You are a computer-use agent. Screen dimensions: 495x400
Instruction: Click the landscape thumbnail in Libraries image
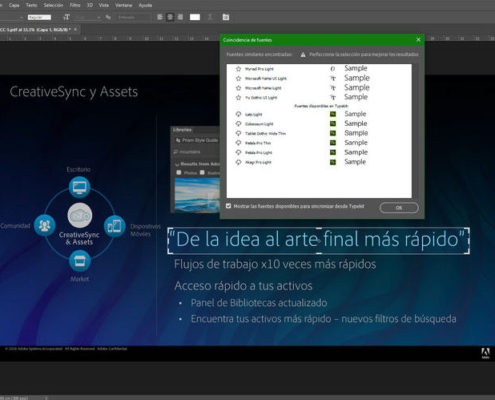(197, 195)
